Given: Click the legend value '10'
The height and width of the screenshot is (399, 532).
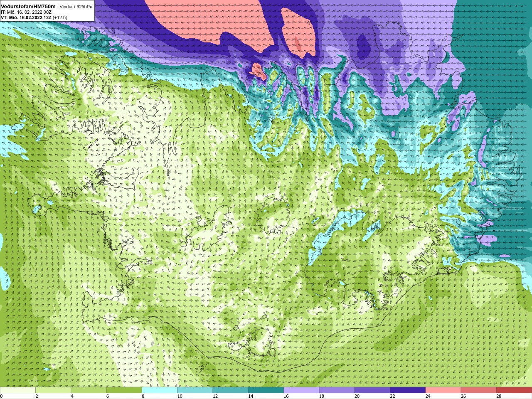Looking at the screenshot, I should [180, 396].
